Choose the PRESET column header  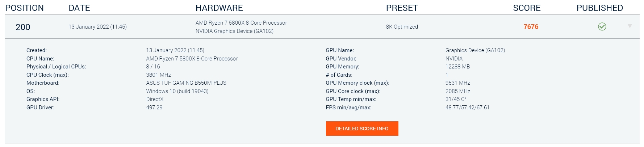[402, 8]
